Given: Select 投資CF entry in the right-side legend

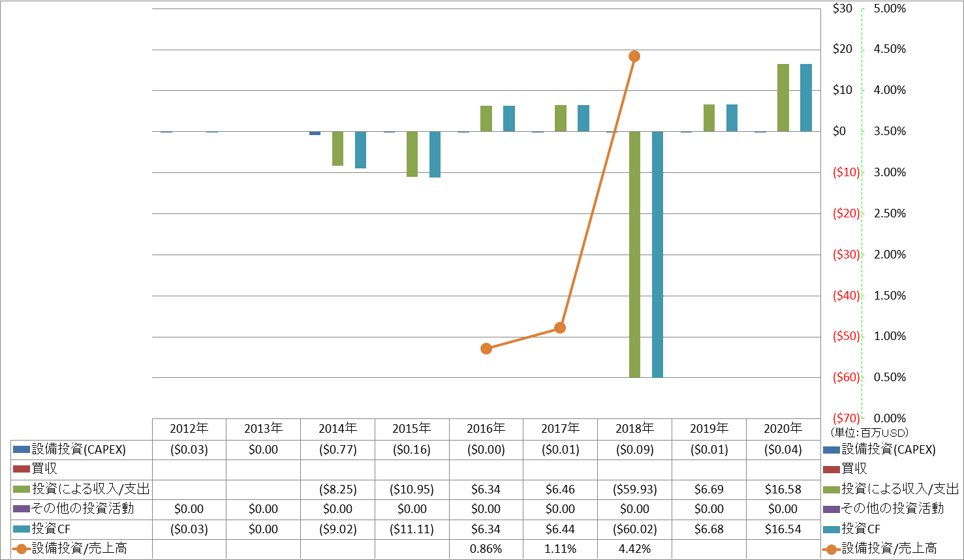Looking at the screenshot, I should (852, 529).
